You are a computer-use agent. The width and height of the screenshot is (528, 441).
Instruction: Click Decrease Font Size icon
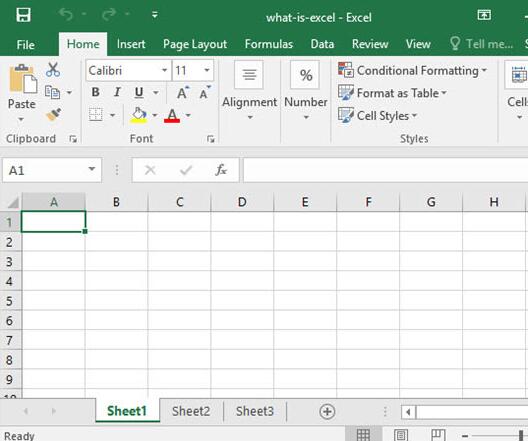click(x=204, y=92)
